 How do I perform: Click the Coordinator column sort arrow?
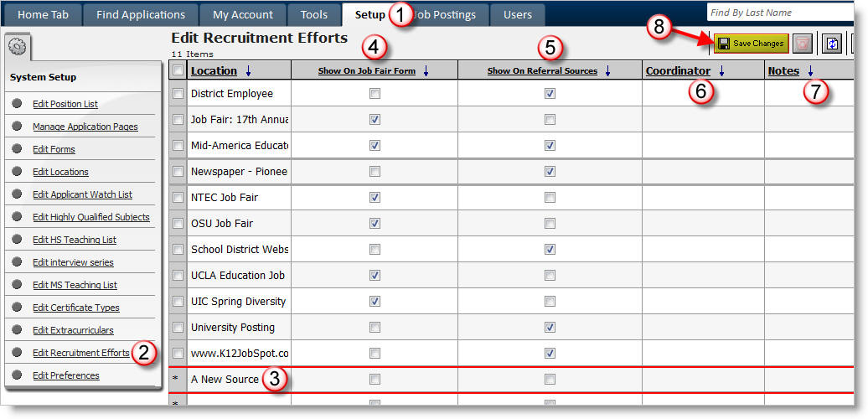721,72
